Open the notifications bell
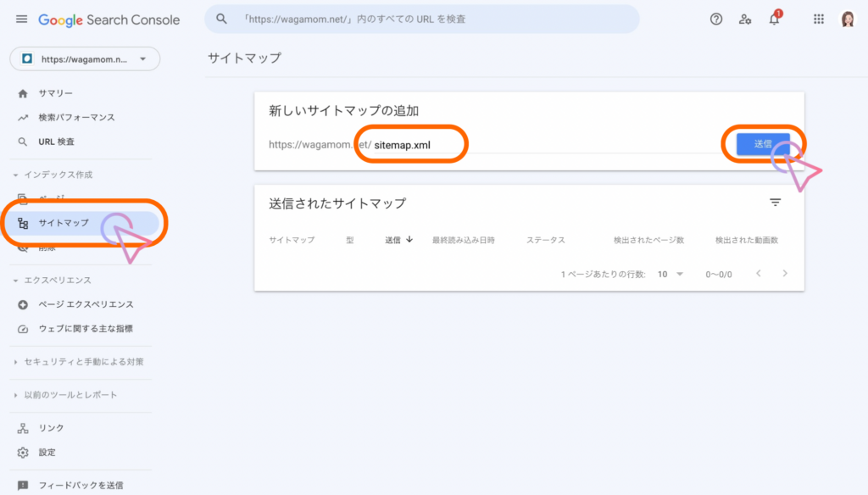Image resolution: width=868 pixels, height=495 pixels. [774, 19]
